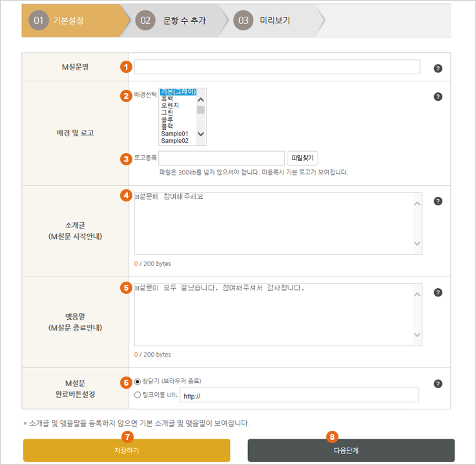Click the 다음단계 button
476x465 pixels.
351,450
